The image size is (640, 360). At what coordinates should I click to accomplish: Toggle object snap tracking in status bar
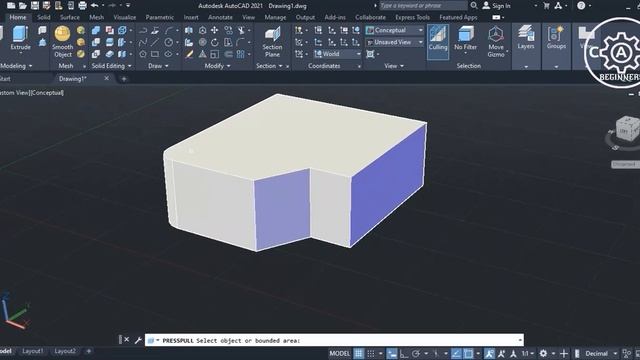point(456,353)
